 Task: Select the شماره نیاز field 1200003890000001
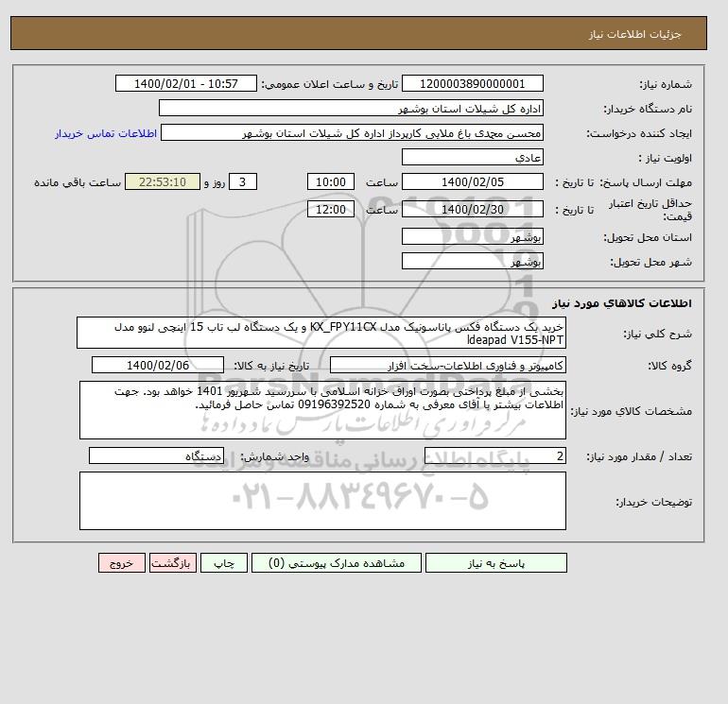472,83
